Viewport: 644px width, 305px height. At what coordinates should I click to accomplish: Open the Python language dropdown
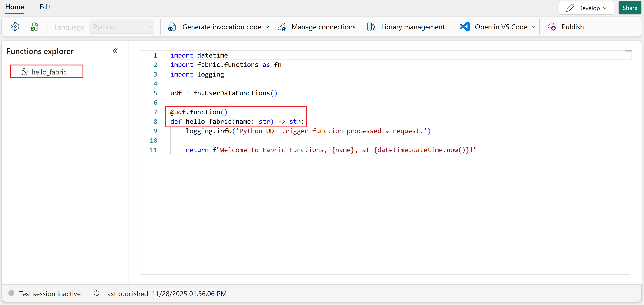122,27
